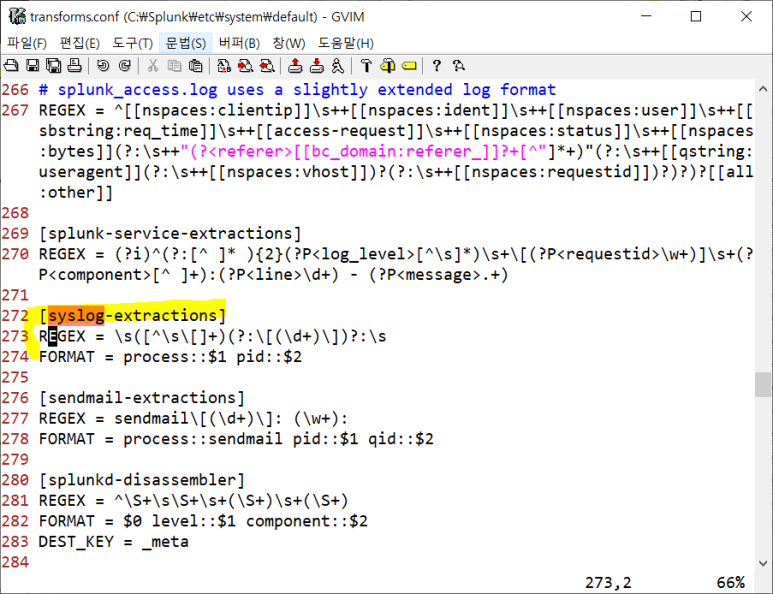Click the 'DEST_KEY = _meta' line
Viewport: 773px width, 594px height.
pyautogui.click(x=114, y=542)
